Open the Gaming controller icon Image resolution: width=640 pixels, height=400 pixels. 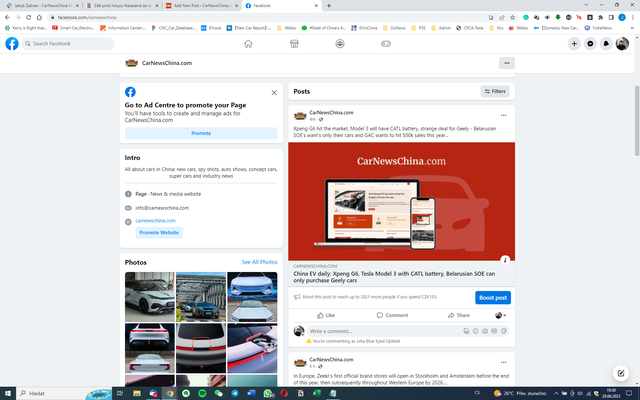click(386, 44)
